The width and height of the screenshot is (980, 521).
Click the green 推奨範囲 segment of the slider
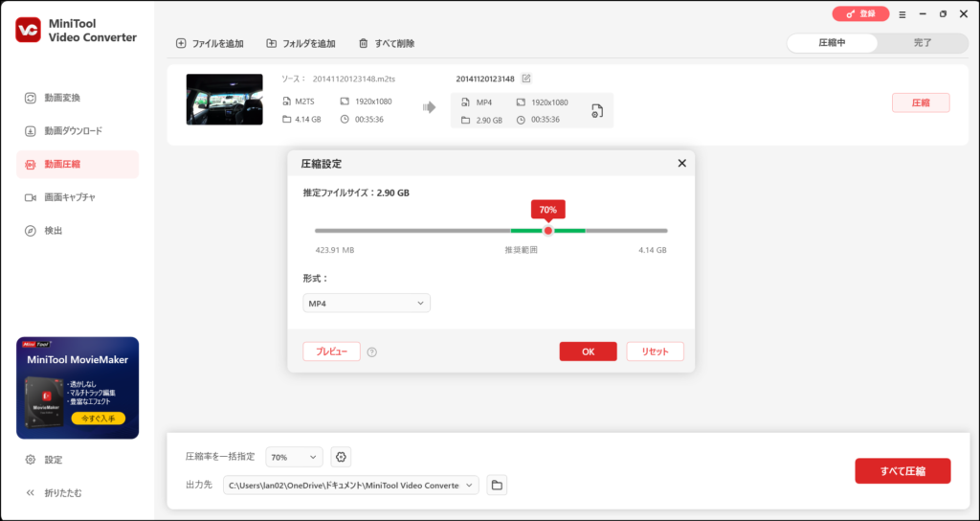point(548,231)
